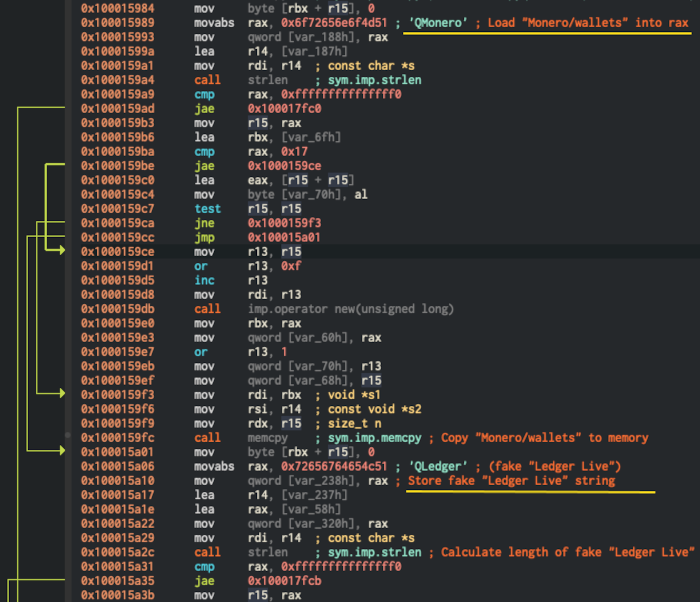This screenshot has width=700, height=602.
Task: Click address 0x100015989 of the movabs instruction
Action: tap(117, 23)
